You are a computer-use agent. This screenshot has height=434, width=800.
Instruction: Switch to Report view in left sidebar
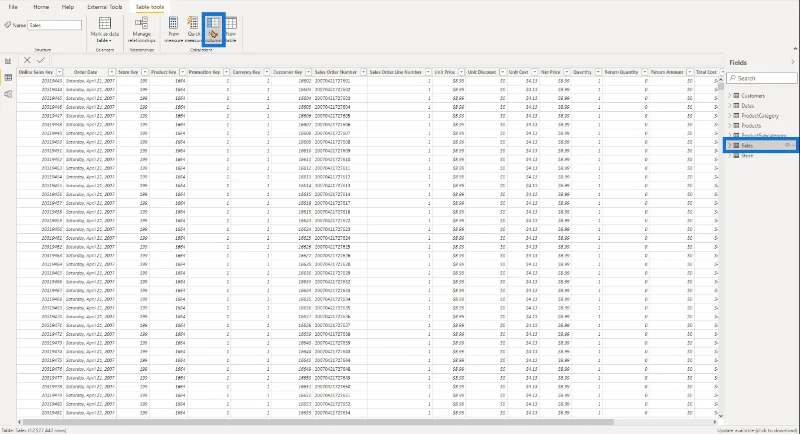pos(8,61)
